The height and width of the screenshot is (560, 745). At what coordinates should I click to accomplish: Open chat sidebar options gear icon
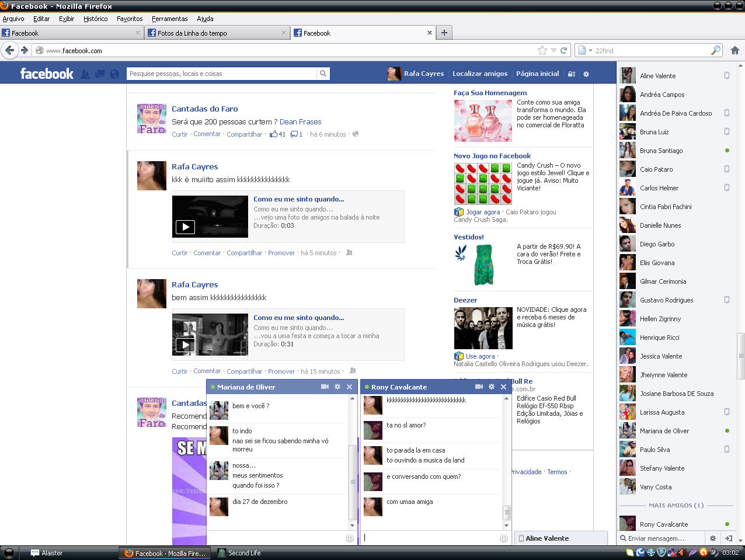712,538
